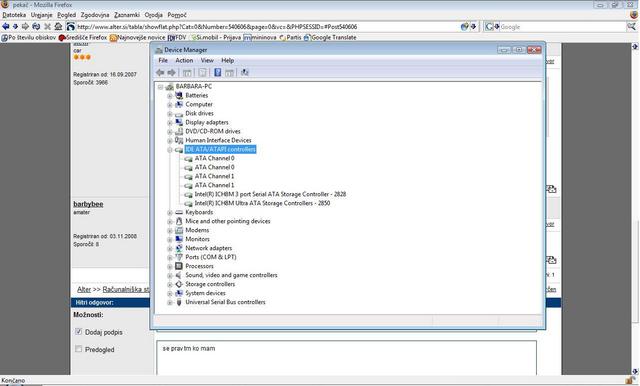This screenshot has height=386, width=640.
Task: Open the Alter breadcrumb link
Action: tap(84, 289)
